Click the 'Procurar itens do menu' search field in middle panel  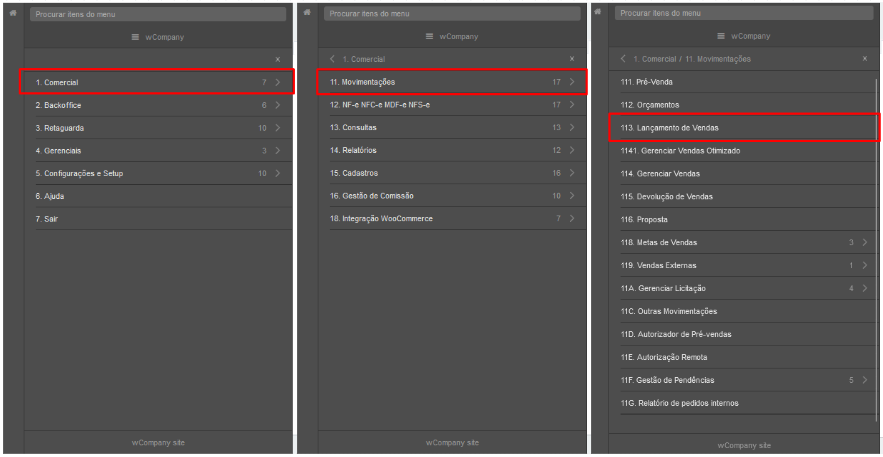(452, 14)
